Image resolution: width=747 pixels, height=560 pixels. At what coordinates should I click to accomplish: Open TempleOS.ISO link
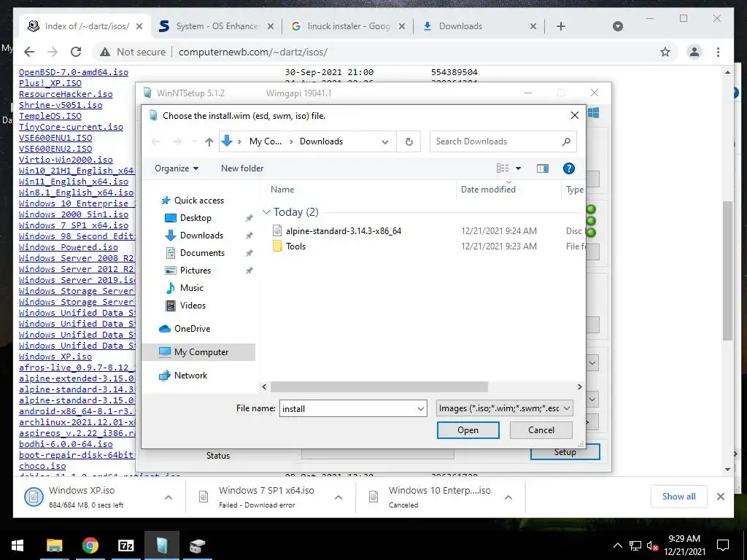(50, 116)
